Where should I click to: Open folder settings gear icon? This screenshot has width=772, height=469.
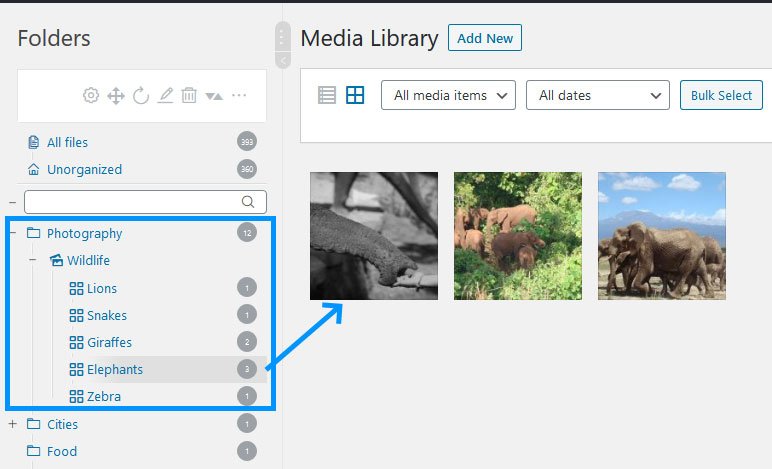click(91, 96)
